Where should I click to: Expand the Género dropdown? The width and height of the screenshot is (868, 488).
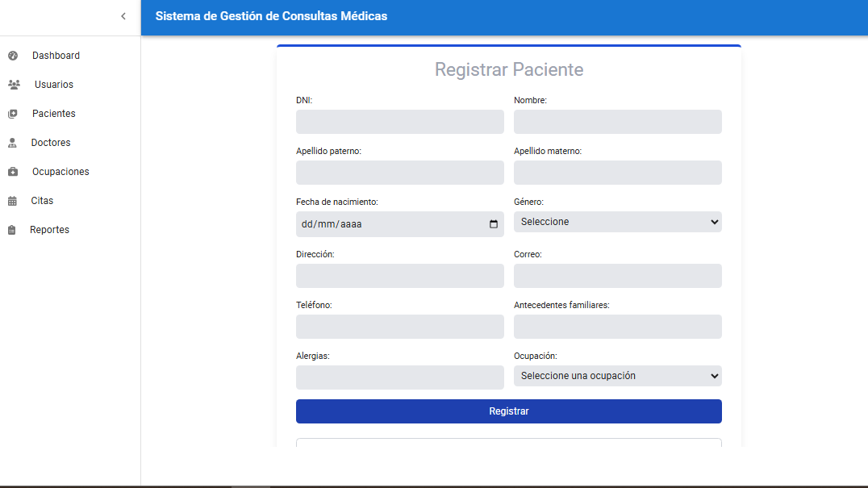(617, 222)
